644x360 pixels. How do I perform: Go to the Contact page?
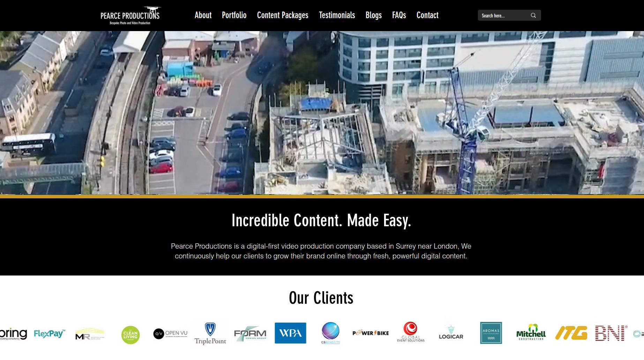pyautogui.click(x=427, y=15)
